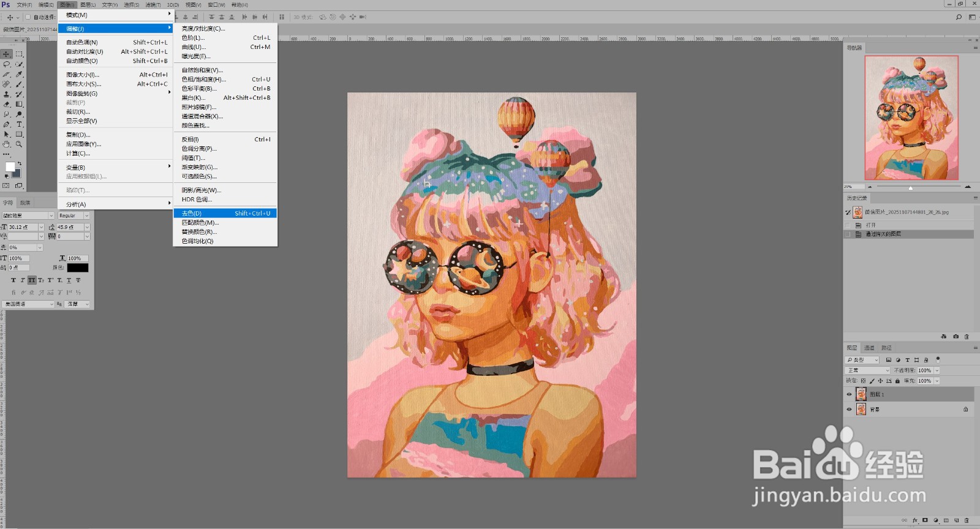Choose 曲线(U) from the adjustments submenu

[x=225, y=47]
